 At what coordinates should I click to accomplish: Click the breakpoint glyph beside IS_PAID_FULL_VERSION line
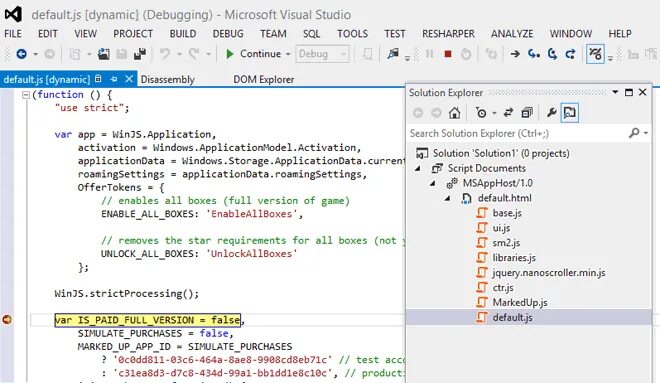7,320
